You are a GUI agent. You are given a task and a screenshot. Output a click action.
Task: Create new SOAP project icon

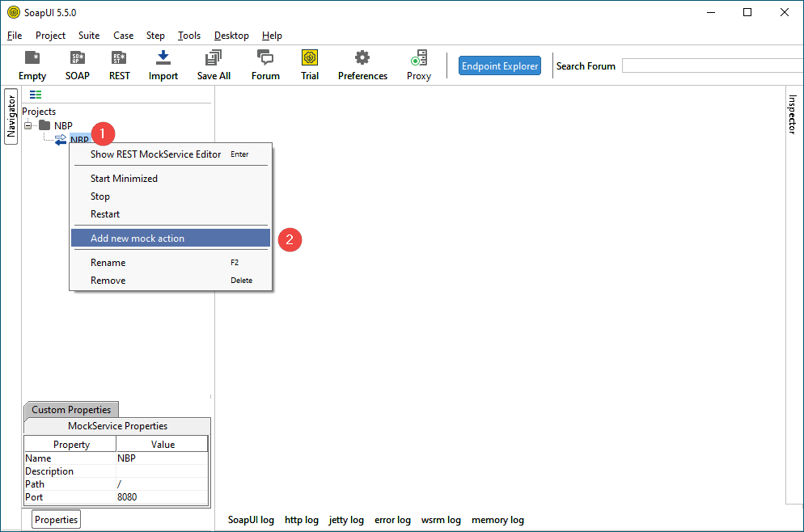[78, 58]
